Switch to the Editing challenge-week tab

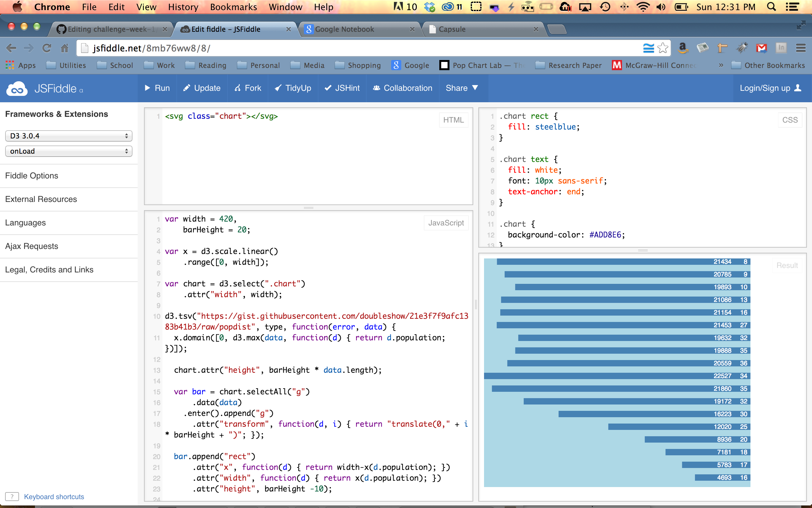tap(111, 29)
